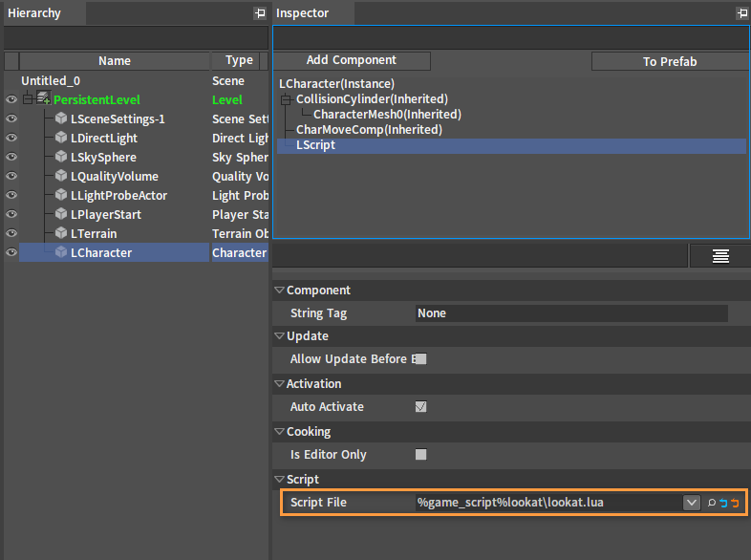Hide LCharacter with its eye icon

pos(11,253)
